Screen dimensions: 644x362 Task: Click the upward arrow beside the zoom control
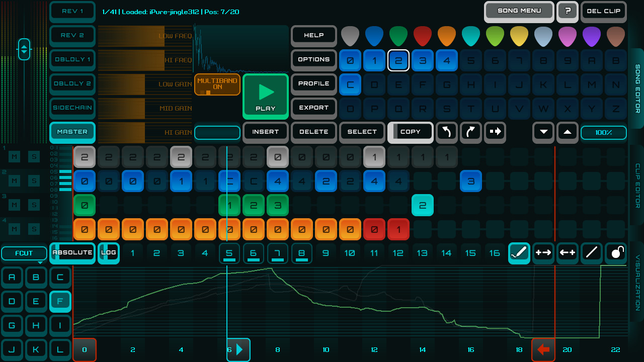[567, 132]
